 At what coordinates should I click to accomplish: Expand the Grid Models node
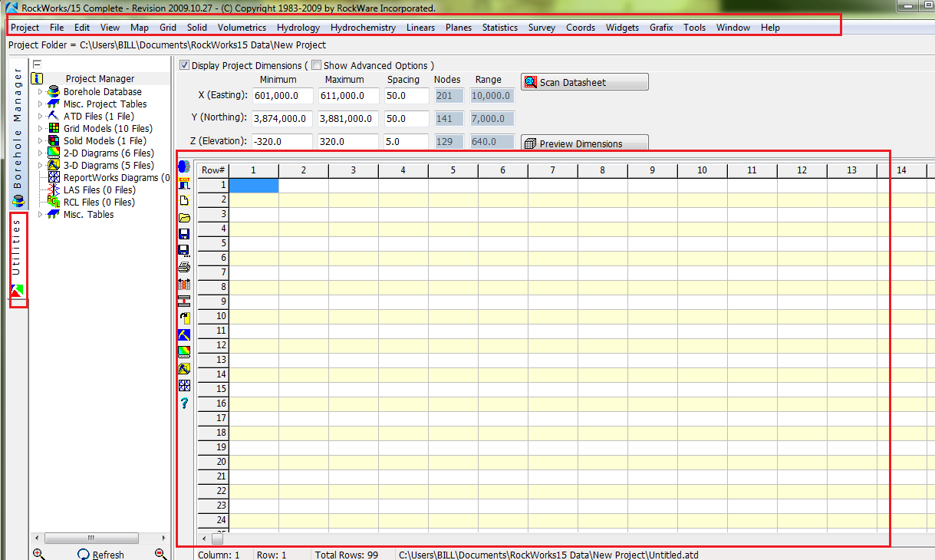(x=41, y=129)
